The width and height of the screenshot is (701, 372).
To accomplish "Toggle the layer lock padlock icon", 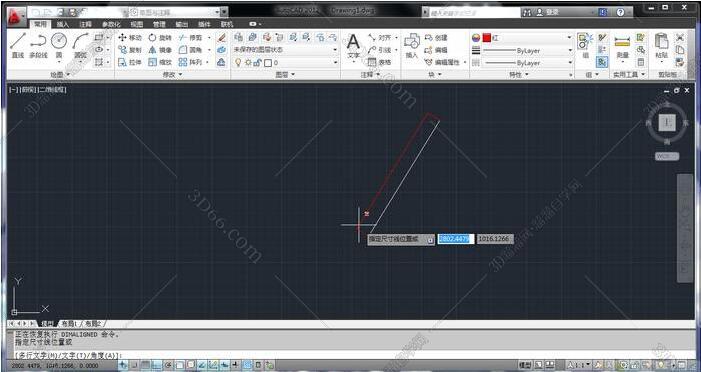I will pyautogui.click(x=258, y=63).
